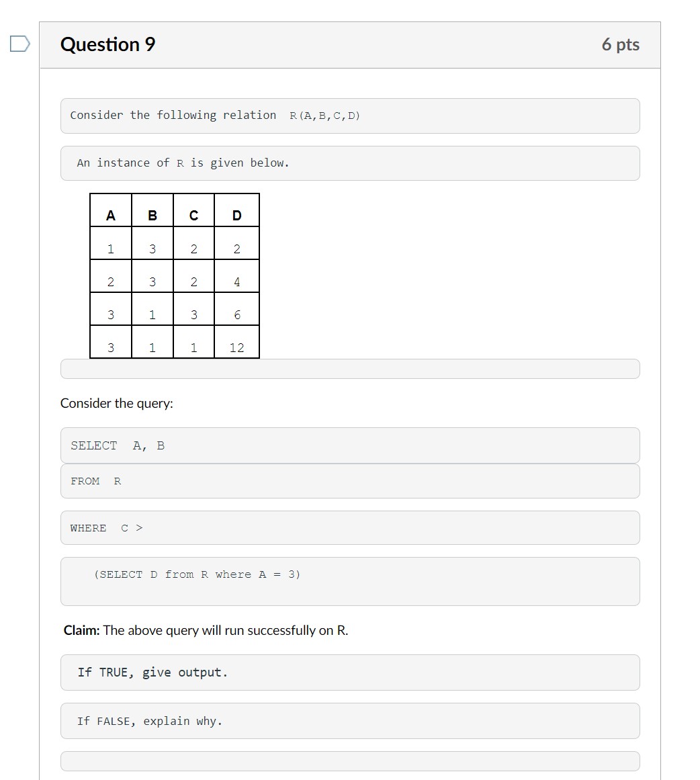Viewport: 700px width, 780px height.
Task: Click the empty answer bar at the bottom
Action: click(x=349, y=761)
